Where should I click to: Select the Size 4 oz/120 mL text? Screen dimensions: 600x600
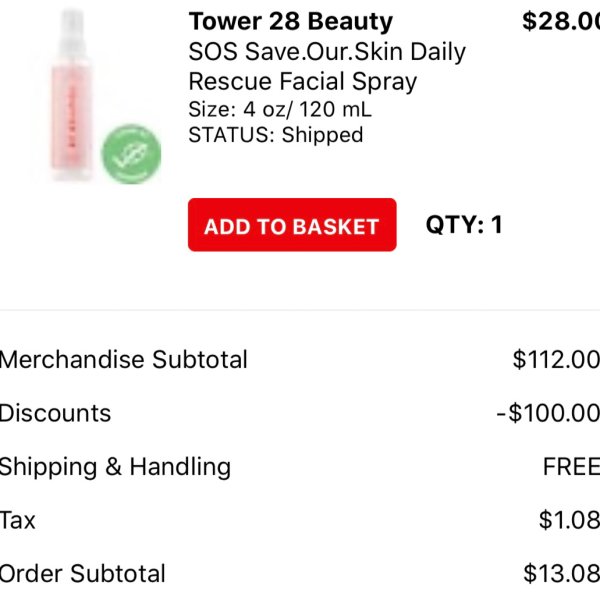click(x=280, y=109)
